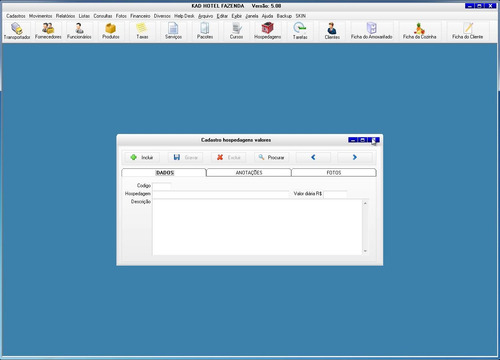Click the Valor diária R$ field

click(x=335, y=194)
